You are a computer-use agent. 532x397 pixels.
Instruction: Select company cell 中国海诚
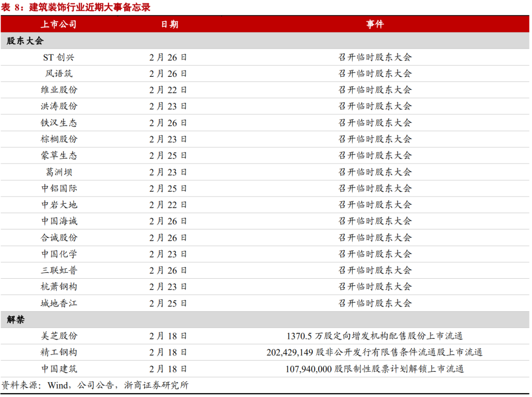[59, 221]
